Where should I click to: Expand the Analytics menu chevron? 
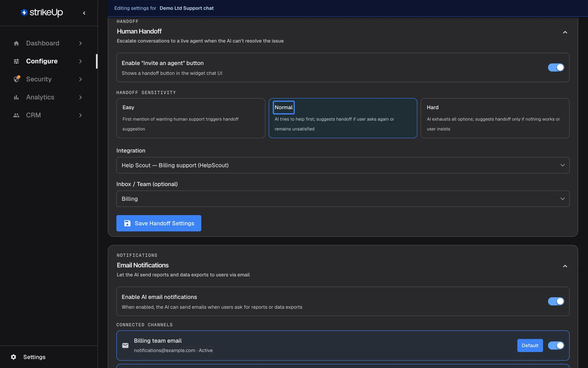click(x=80, y=97)
